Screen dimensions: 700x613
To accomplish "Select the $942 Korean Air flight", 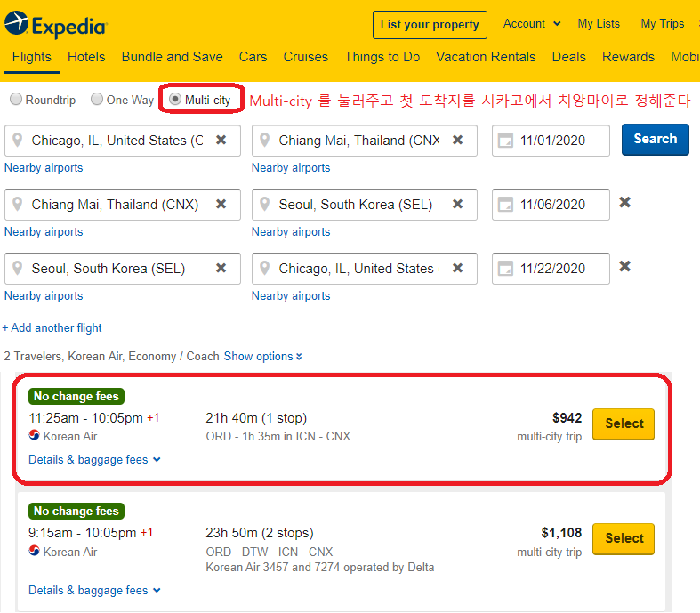I will tap(624, 424).
